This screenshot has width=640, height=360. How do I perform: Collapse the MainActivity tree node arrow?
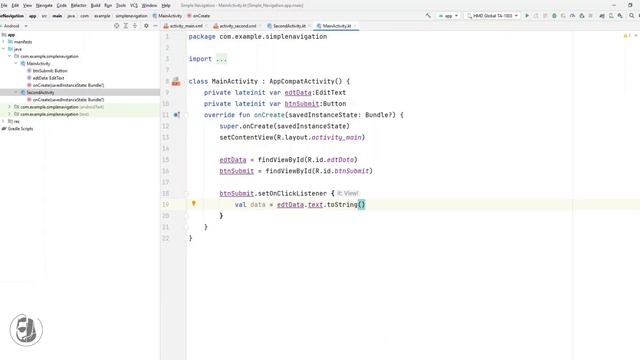point(16,64)
